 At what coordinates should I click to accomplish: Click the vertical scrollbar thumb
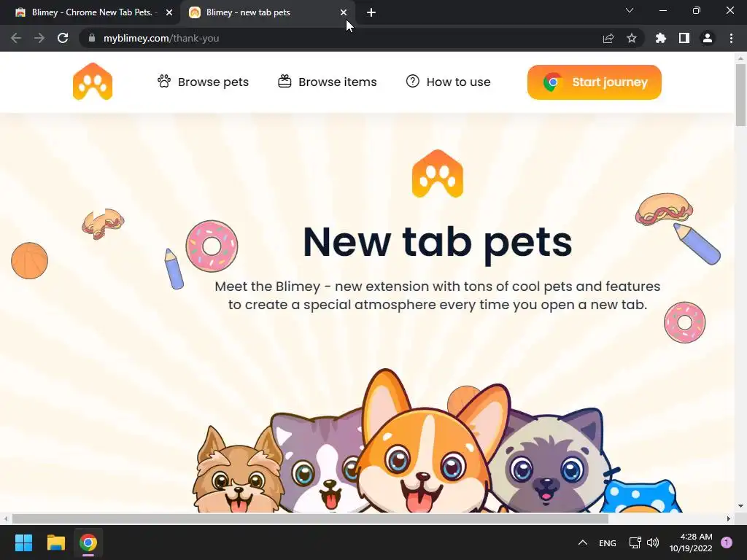tap(740, 94)
